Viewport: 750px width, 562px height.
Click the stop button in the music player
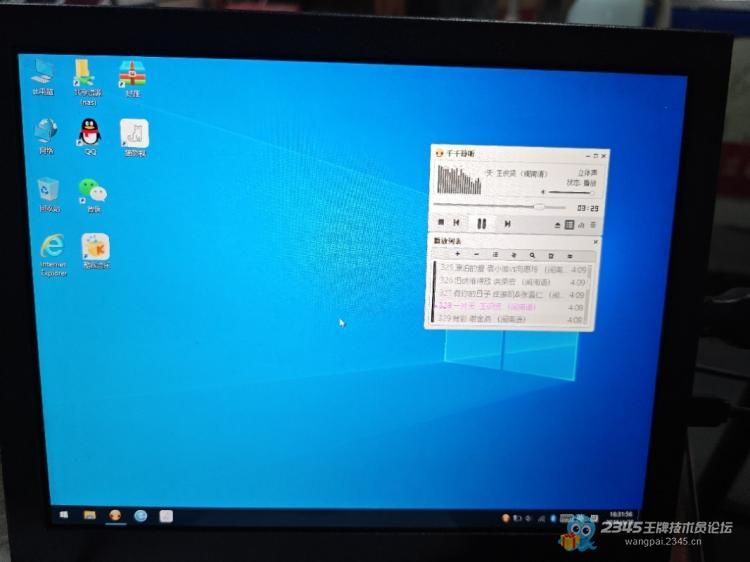(x=440, y=224)
